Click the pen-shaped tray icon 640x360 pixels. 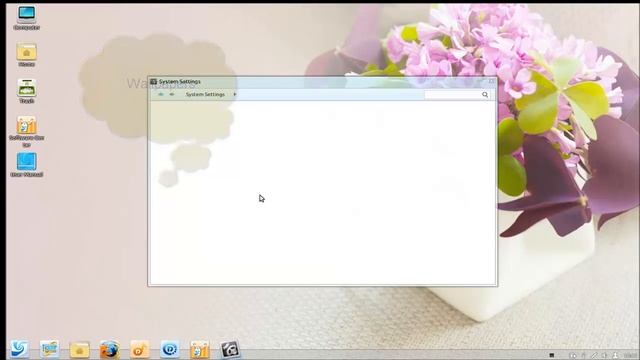tap(594, 356)
